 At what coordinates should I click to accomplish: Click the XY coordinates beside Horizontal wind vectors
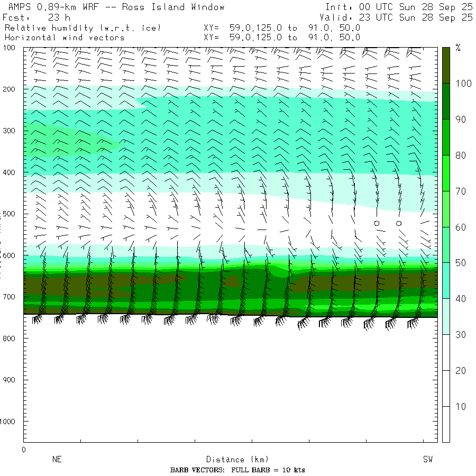(x=282, y=38)
